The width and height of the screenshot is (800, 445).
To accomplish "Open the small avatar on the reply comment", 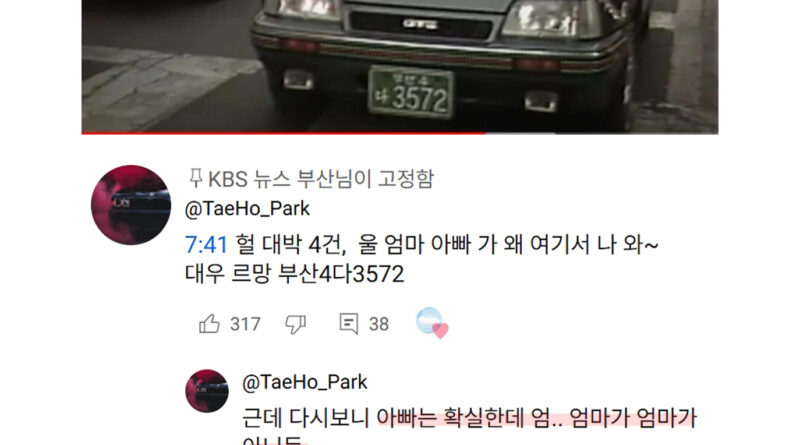I will pyautogui.click(x=207, y=391).
